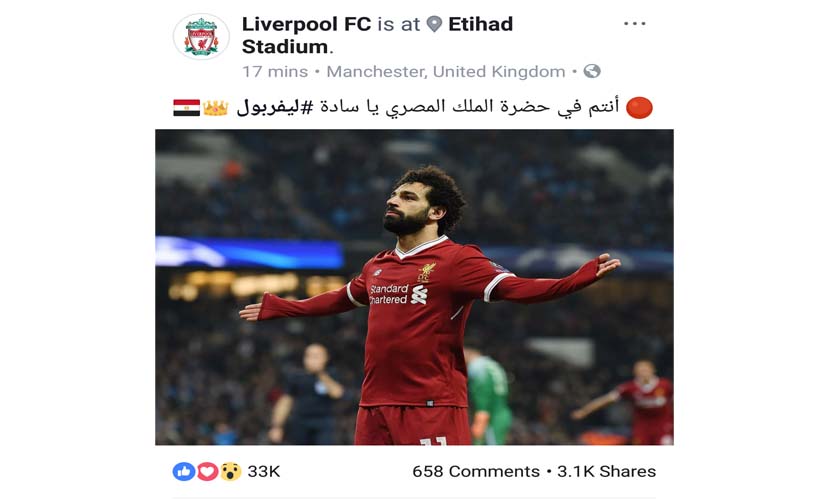The width and height of the screenshot is (825, 500).
Task: Click the Arabic post caption text
Action: 428,107
